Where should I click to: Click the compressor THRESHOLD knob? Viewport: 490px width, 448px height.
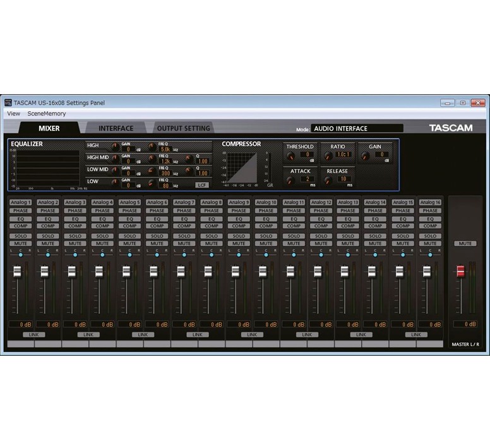tap(290, 155)
